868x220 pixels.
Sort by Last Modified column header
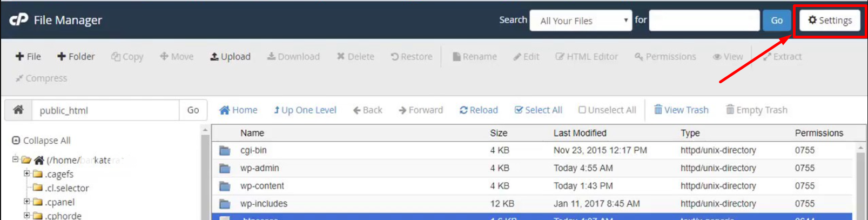[x=580, y=133]
